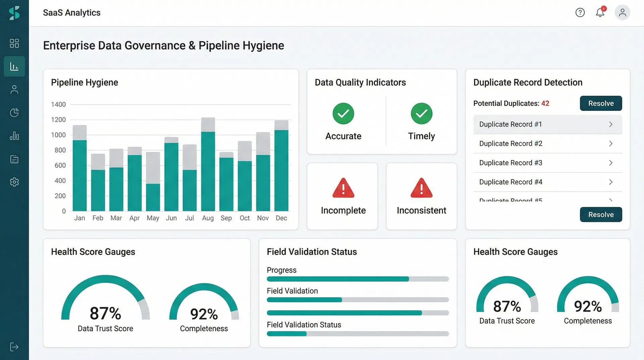Open the settings gear in sidebar
The width and height of the screenshot is (644, 360).
click(14, 182)
